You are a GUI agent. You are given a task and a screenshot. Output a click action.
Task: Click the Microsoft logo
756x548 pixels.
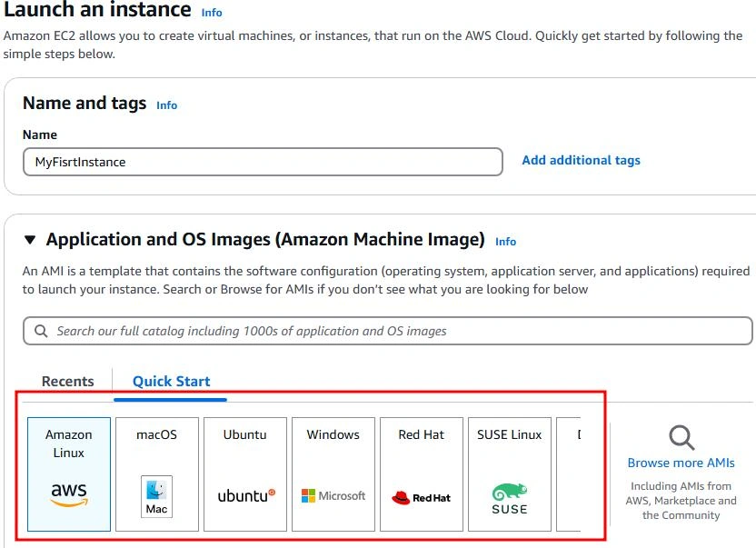tap(333, 496)
